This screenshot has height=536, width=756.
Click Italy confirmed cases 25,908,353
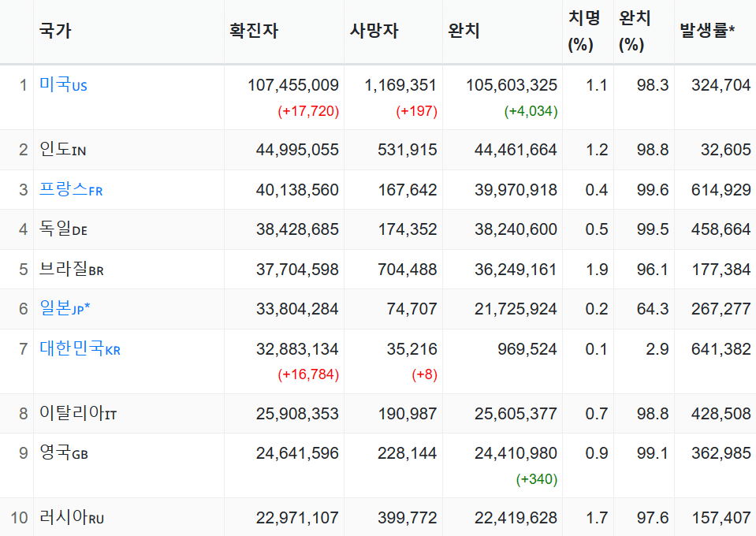pyautogui.click(x=297, y=414)
